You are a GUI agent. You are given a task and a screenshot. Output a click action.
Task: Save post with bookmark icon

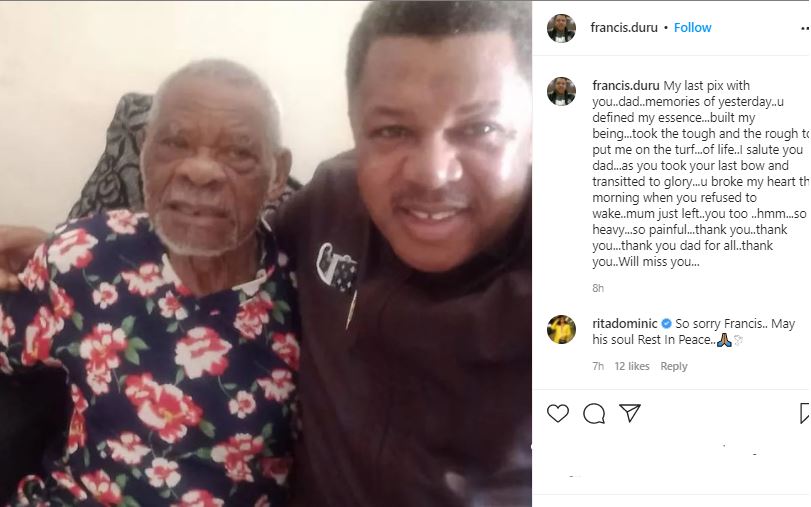[805, 413]
